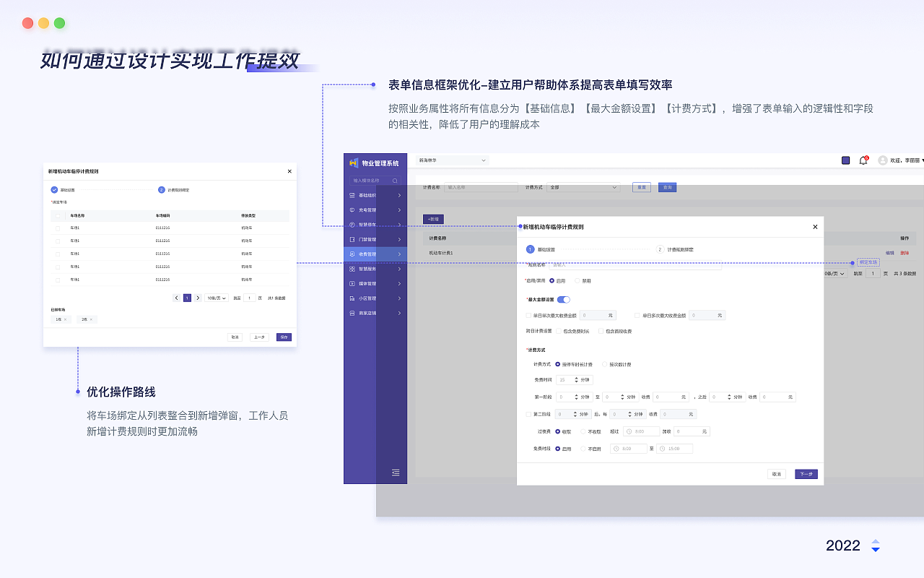Expand the 智慧停车 menu chevron
The image size is (924, 578).
(x=399, y=225)
